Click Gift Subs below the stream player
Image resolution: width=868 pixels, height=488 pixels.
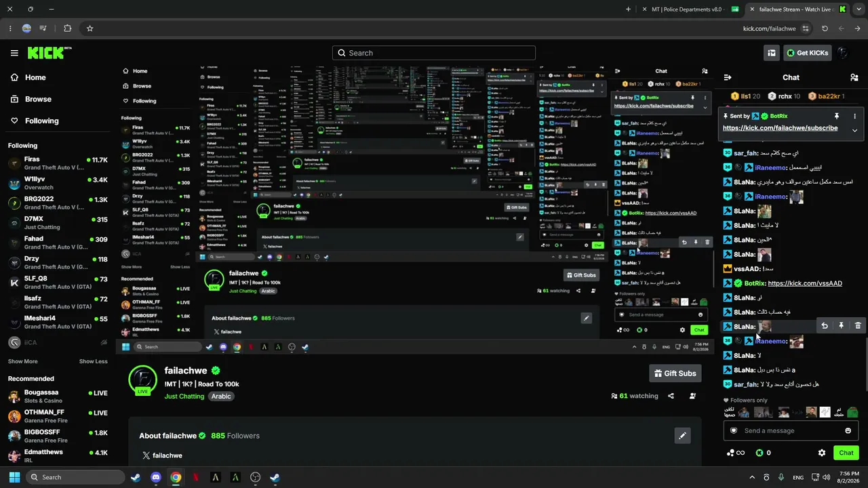point(675,373)
